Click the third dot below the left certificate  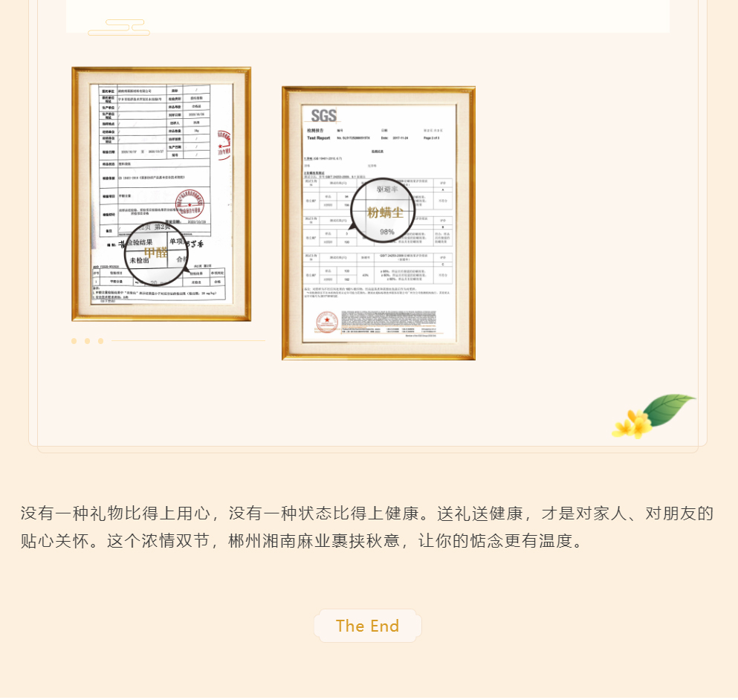100,341
